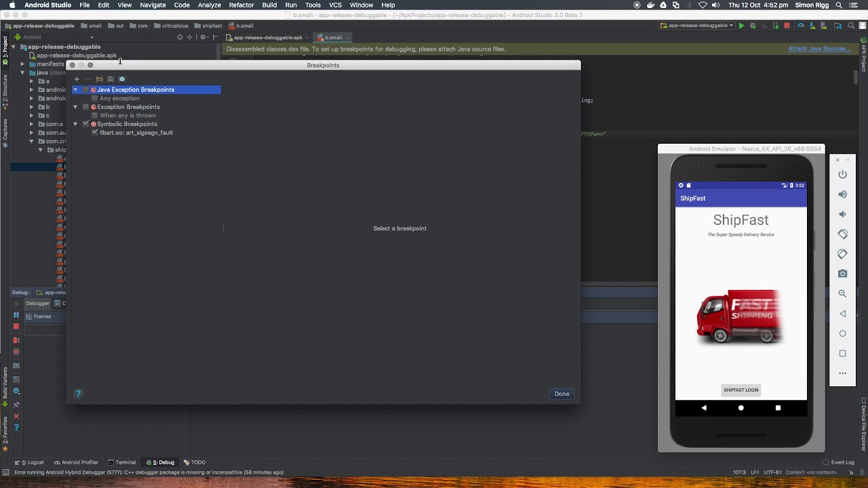Expand manifests folder in Project tree
The width and height of the screenshot is (868, 488).
point(22,64)
